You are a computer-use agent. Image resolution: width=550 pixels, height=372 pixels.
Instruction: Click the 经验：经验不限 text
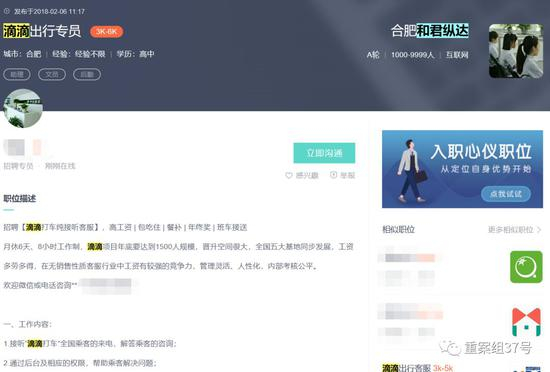tap(79, 54)
